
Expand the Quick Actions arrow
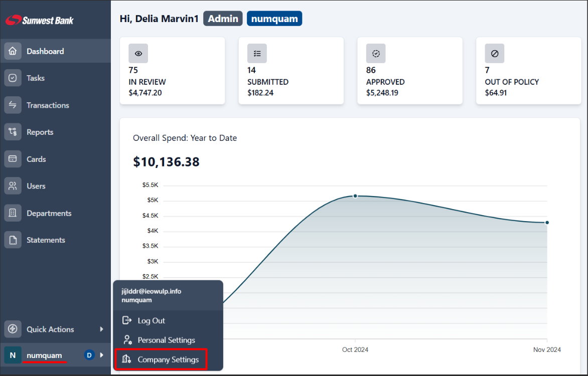tap(102, 329)
